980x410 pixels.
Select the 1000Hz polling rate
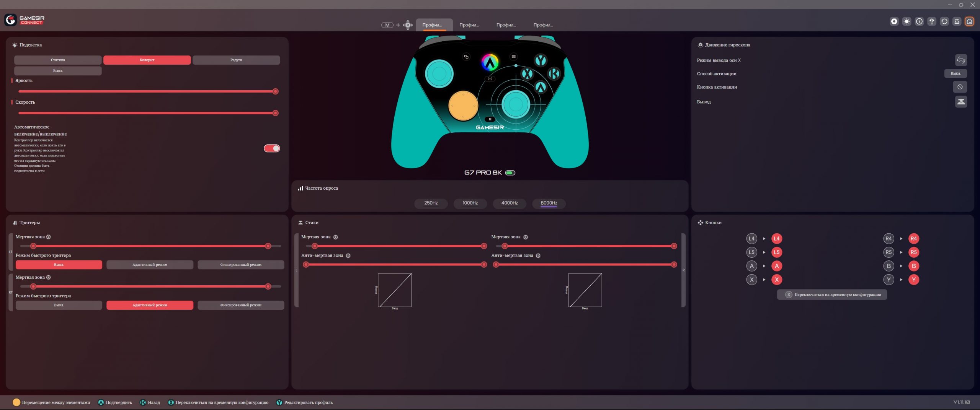(x=470, y=203)
